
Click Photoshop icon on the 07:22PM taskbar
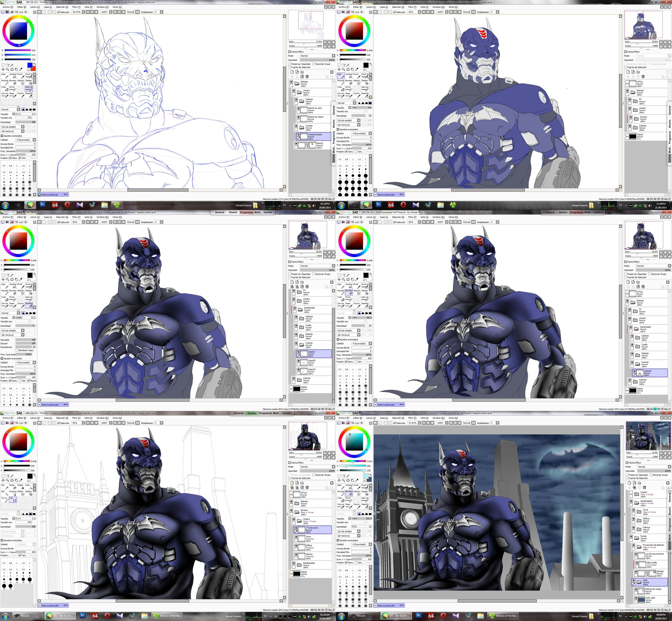[x=42, y=204]
